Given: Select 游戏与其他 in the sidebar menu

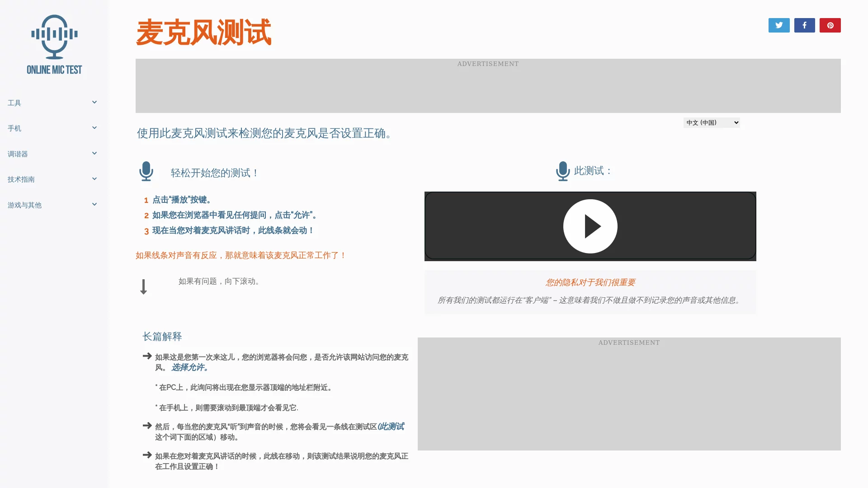Looking at the screenshot, I should click(24, 205).
